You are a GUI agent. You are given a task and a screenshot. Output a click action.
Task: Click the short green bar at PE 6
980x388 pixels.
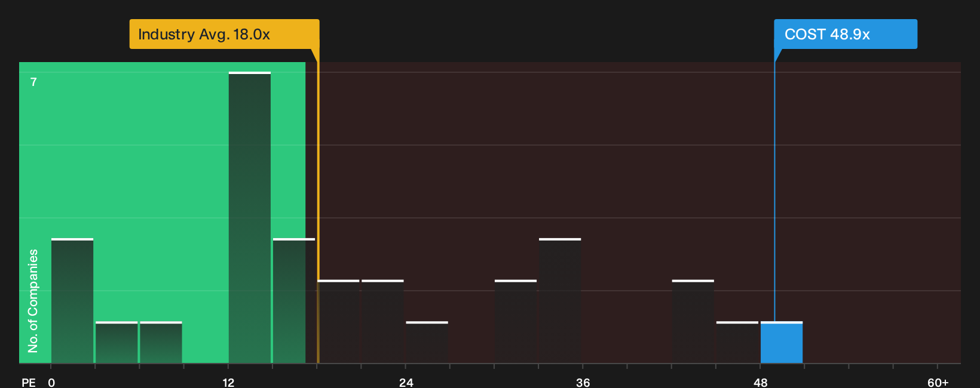point(161,342)
